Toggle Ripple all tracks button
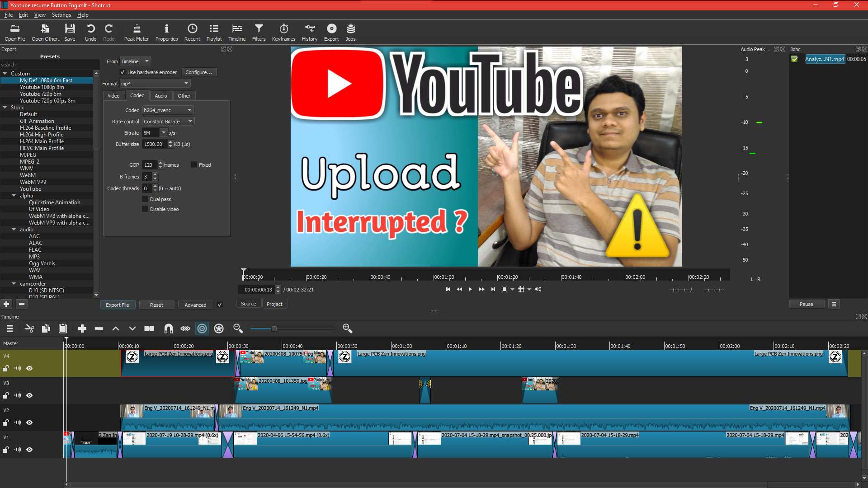868x488 pixels. tap(219, 328)
